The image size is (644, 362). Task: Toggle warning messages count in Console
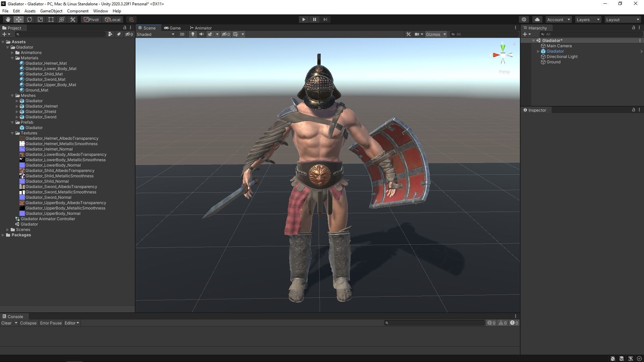tap(502, 323)
